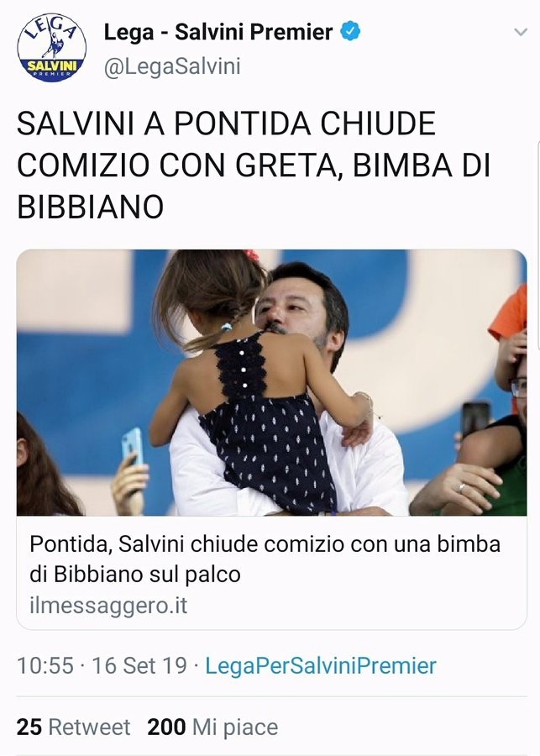Open the article photo of man holding child
The width and height of the screenshot is (540, 756).
[271, 382]
